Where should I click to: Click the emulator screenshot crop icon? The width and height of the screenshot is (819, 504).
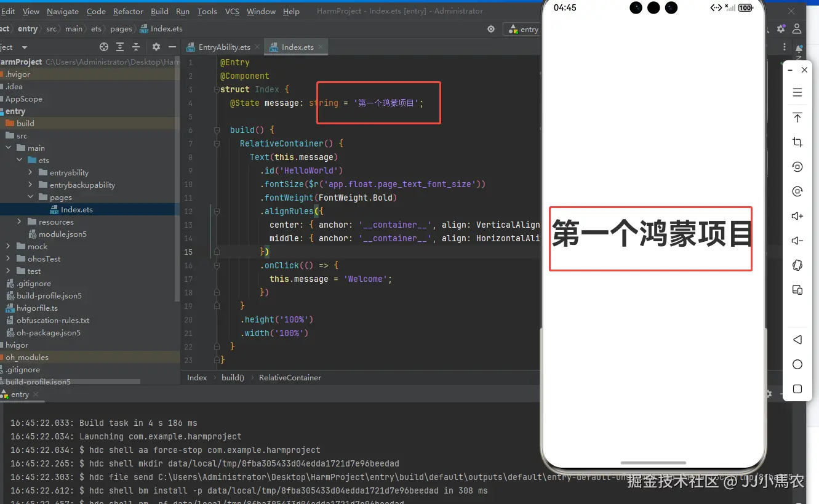point(797,142)
